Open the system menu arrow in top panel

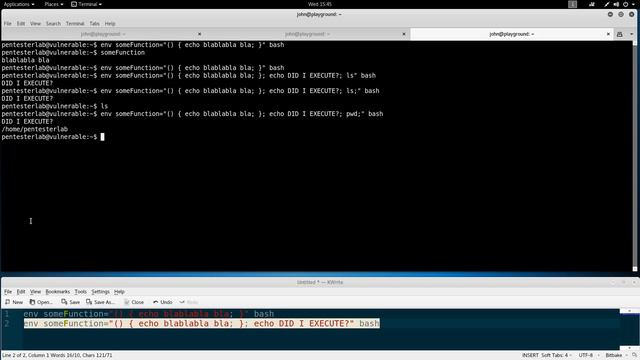tap(634, 4)
